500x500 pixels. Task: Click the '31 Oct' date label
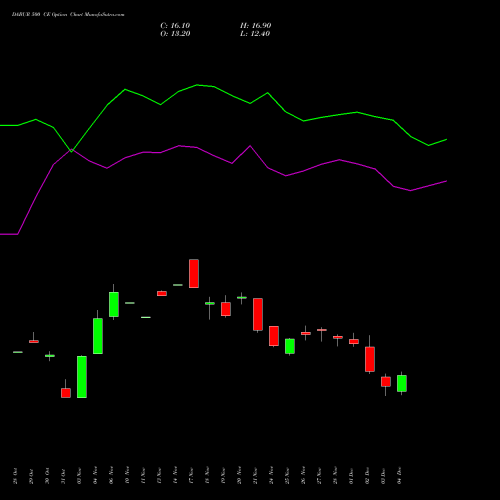point(63,476)
